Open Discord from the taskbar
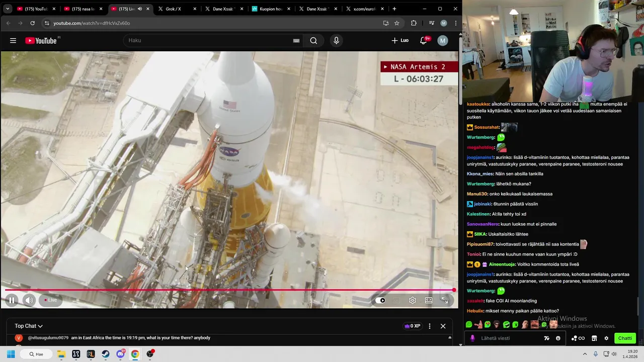The height and width of the screenshot is (362, 644). [x=120, y=354]
